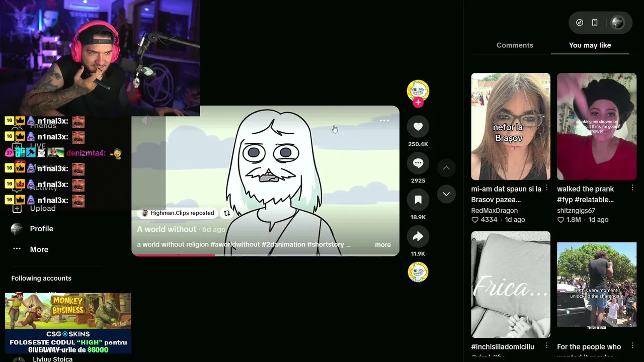This screenshot has width=644, height=362.
Task: Click the three-dot icon beside More
Action: pyautogui.click(x=17, y=249)
